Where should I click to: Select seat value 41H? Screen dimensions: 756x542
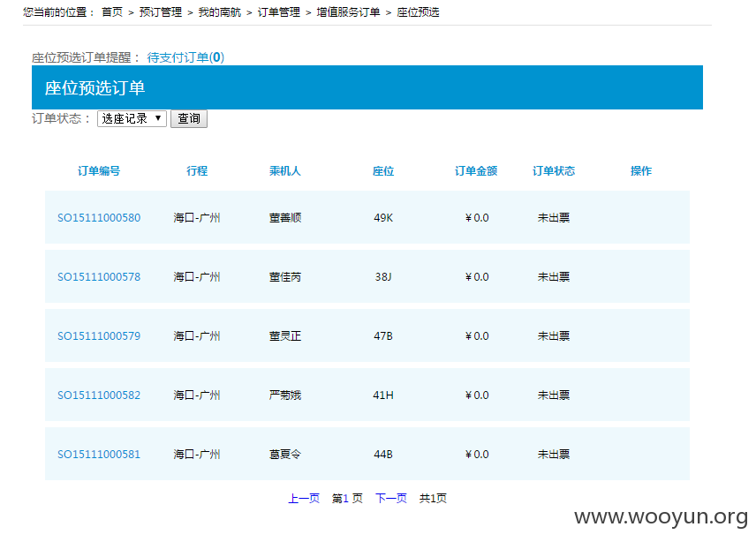point(383,395)
